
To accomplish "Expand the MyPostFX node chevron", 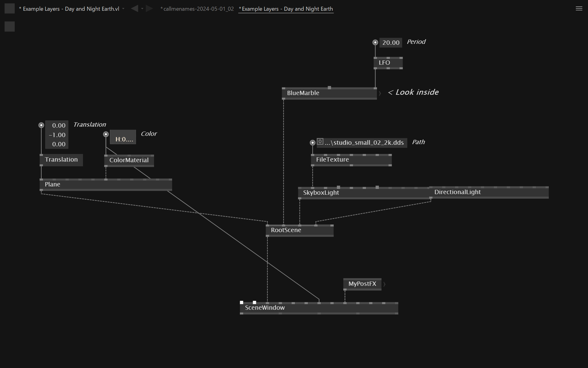I will click(x=385, y=284).
